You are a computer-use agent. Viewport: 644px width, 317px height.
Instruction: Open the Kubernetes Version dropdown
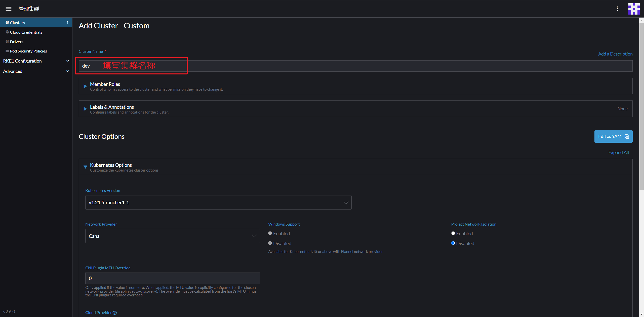click(x=218, y=202)
